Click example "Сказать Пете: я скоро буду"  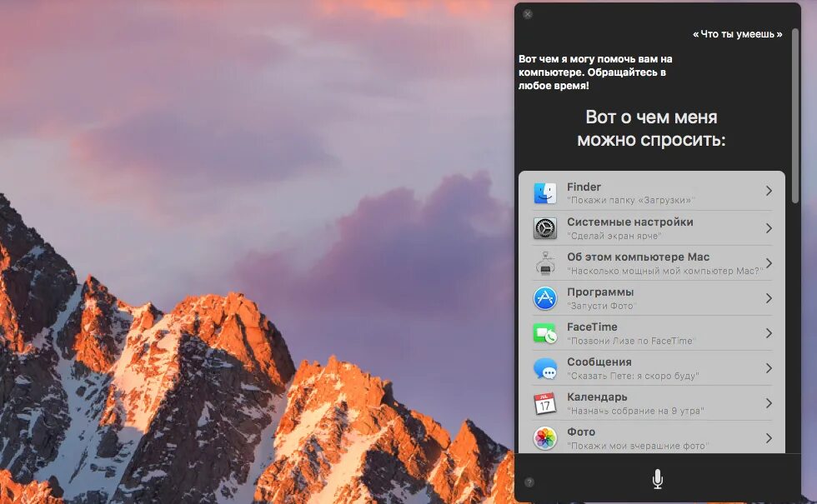[x=633, y=376]
